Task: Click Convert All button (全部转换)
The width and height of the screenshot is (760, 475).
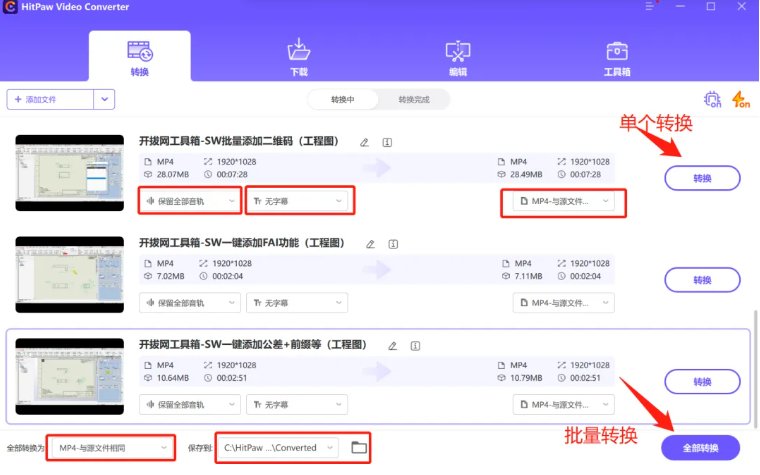Action: coord(700,448)
